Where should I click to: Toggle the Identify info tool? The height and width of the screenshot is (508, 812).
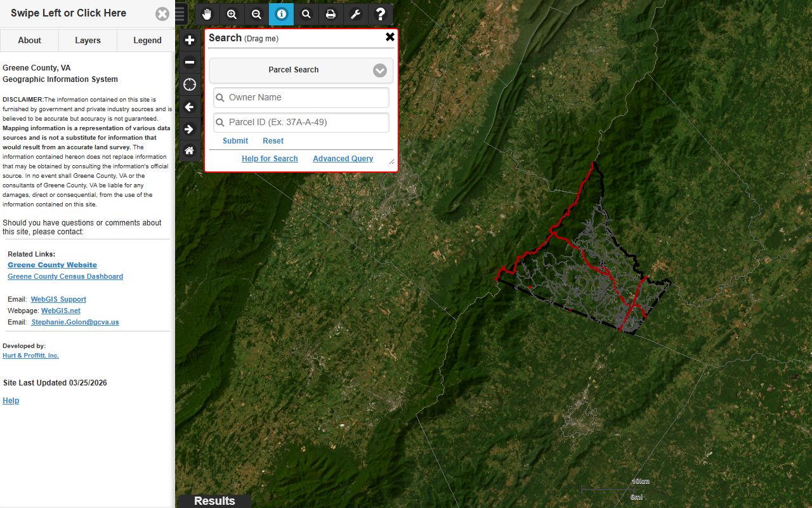pyautogui.click(x=281, y=14)
